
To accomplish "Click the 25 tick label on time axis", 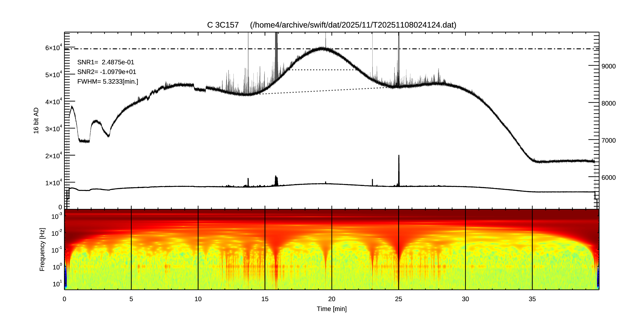I will tap(399, 299).
